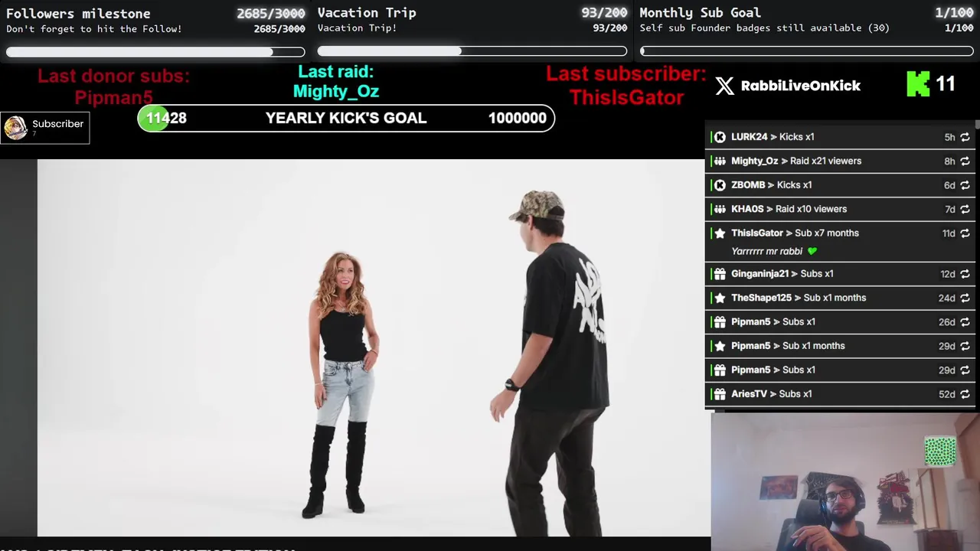Replay the TheShape125 sub alert
The width and height of the screenshot is (980, 551).
[x=965, y=298]
